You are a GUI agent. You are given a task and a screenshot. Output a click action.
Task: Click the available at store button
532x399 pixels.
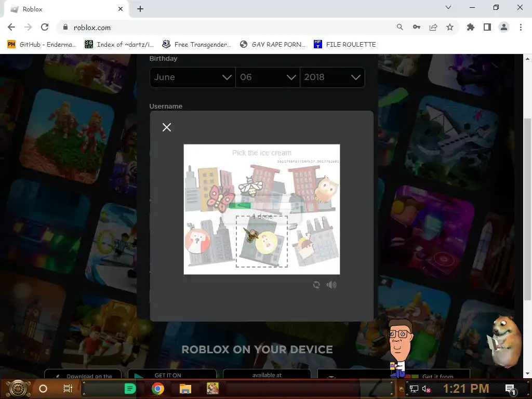267,374
